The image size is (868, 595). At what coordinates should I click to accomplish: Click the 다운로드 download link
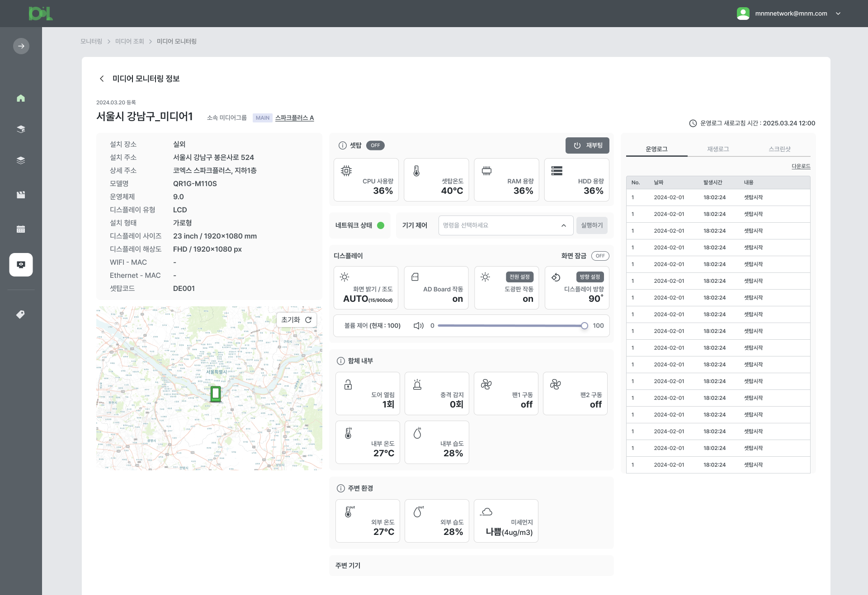tap(801, 166)
